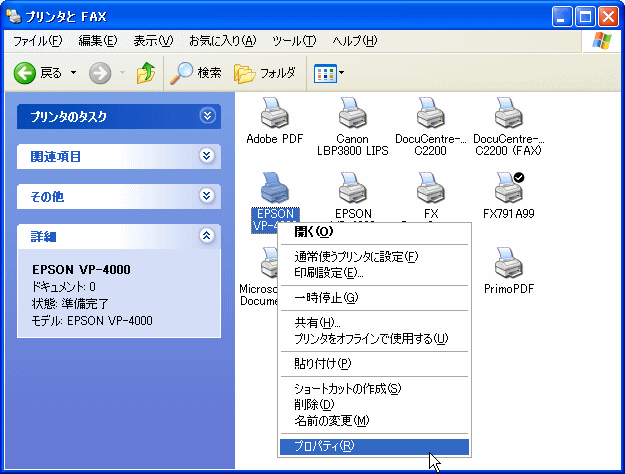
Task: Choose ショートカットの作成(S) in context menu
Action: [374, 388]
